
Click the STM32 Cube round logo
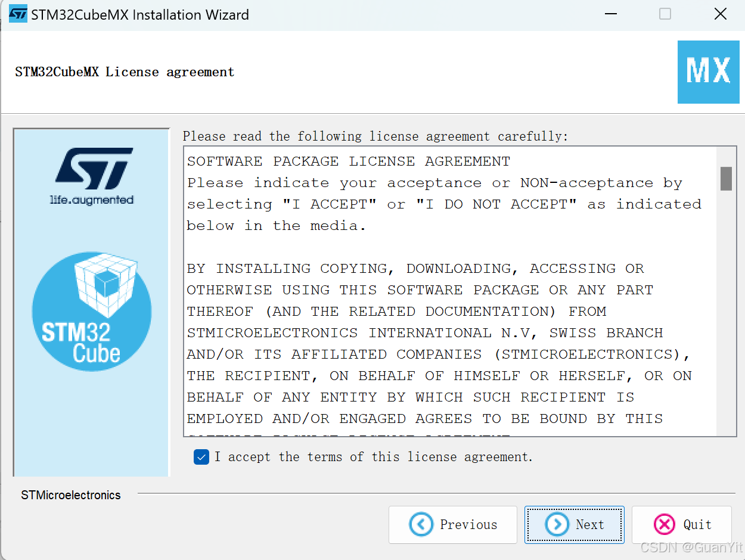[x=92, y=310]
